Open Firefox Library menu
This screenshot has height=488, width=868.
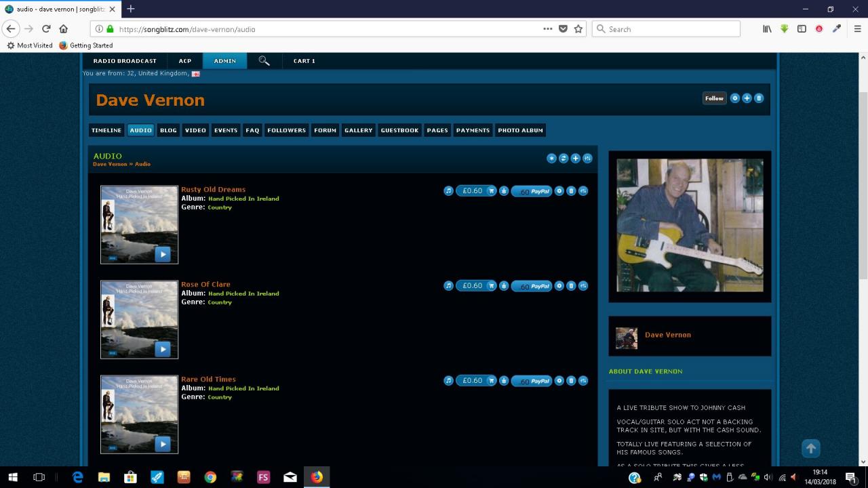click(767, 29)
